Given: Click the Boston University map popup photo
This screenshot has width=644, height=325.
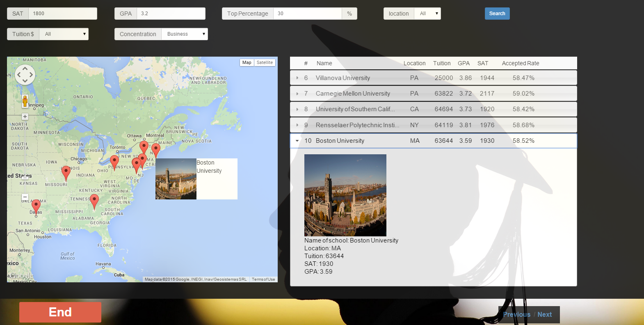Looking at the screenshot, I should 176,179.
